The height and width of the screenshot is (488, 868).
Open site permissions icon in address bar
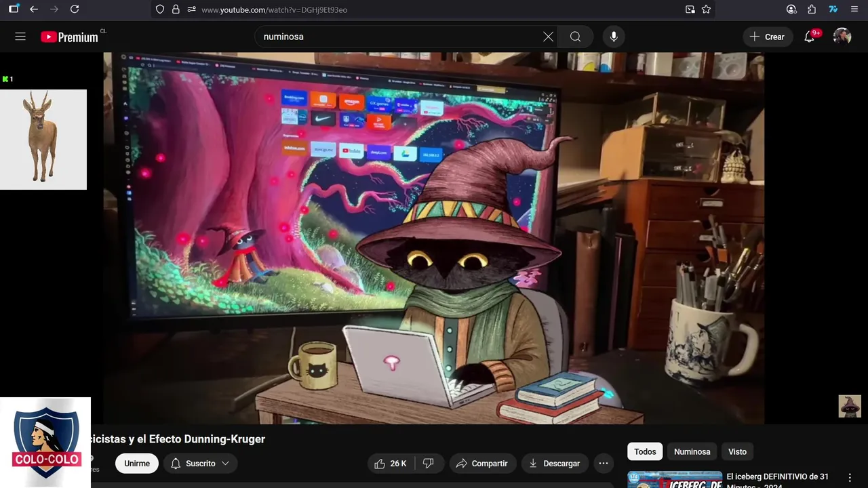(191, 9)
